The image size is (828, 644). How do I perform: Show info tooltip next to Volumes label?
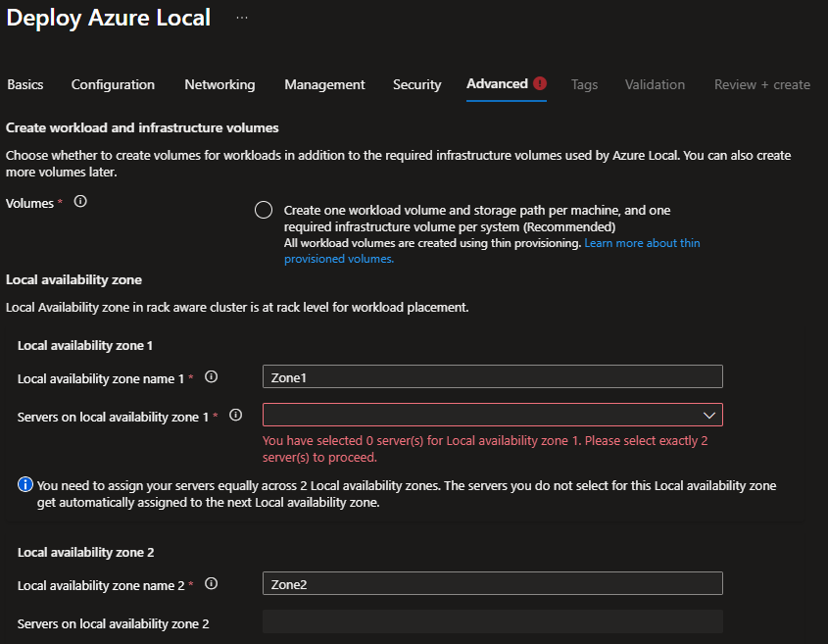pyautogui.click(x=80, y=201)
